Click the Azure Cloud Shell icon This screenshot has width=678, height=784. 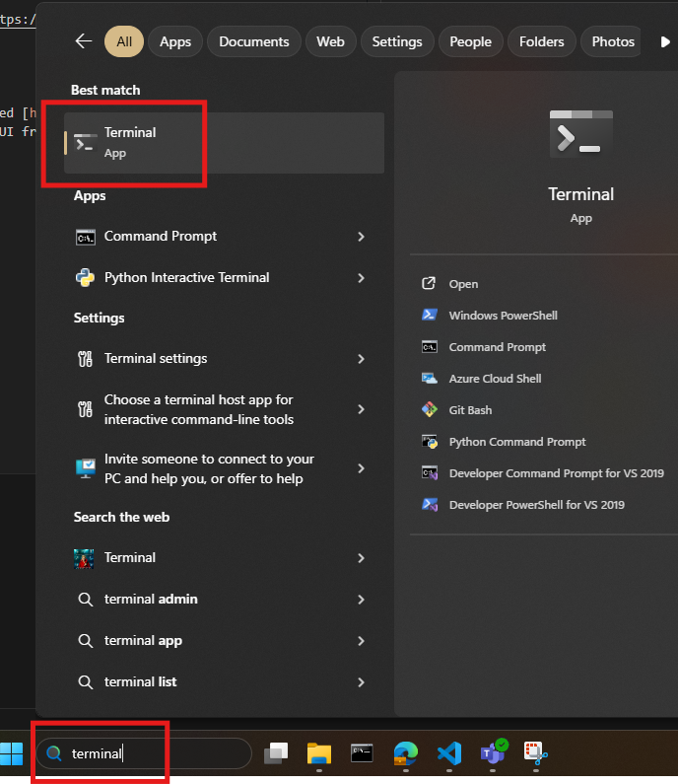click(x=430, y=378)
